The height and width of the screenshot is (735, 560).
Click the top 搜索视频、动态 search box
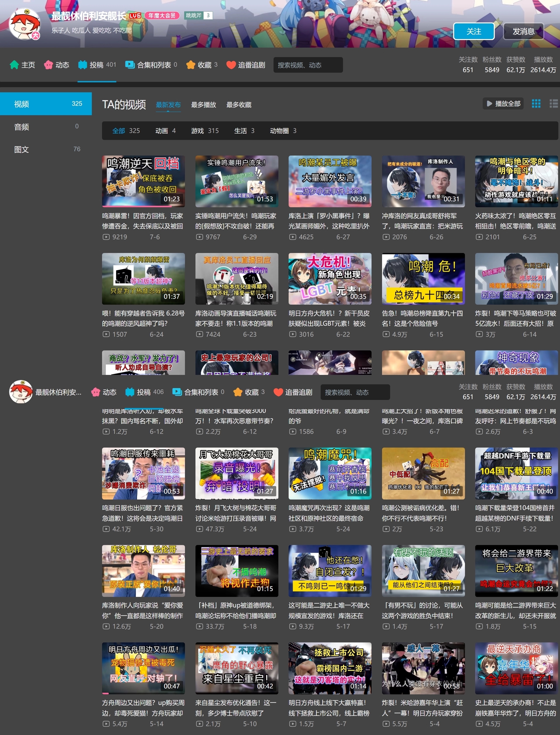point(308,65)
